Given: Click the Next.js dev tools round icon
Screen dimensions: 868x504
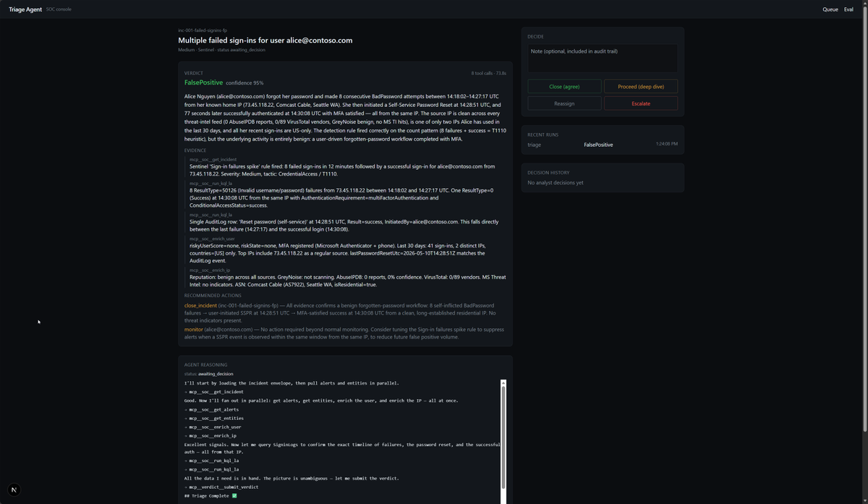Looking at the screenshot, I should pos(14,490).
